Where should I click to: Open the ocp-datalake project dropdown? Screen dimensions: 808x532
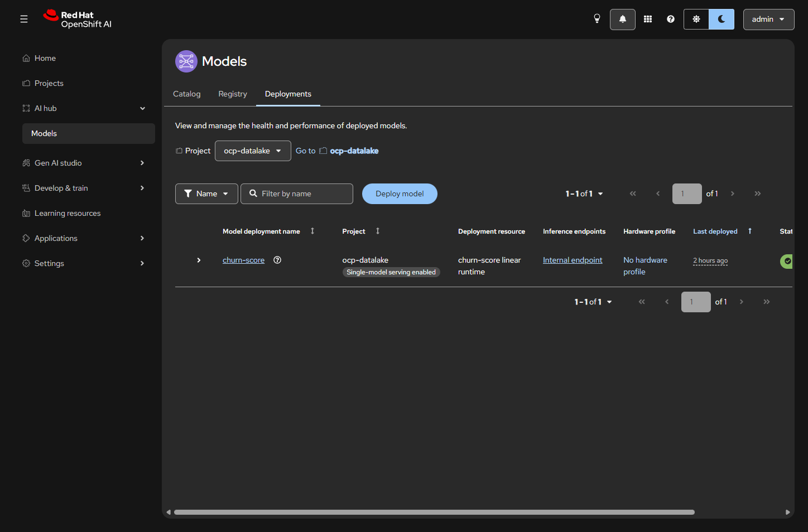tap(253, 151)
